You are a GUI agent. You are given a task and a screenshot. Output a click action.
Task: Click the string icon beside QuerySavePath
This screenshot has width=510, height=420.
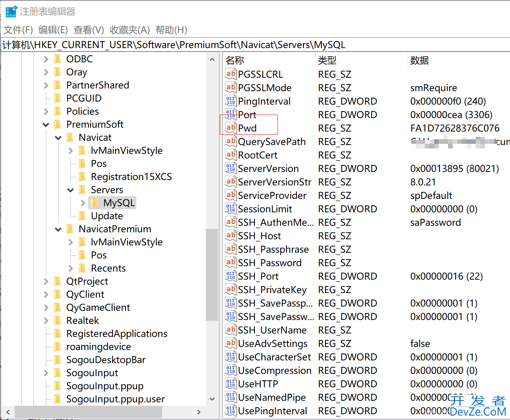(x=231, y=141)
